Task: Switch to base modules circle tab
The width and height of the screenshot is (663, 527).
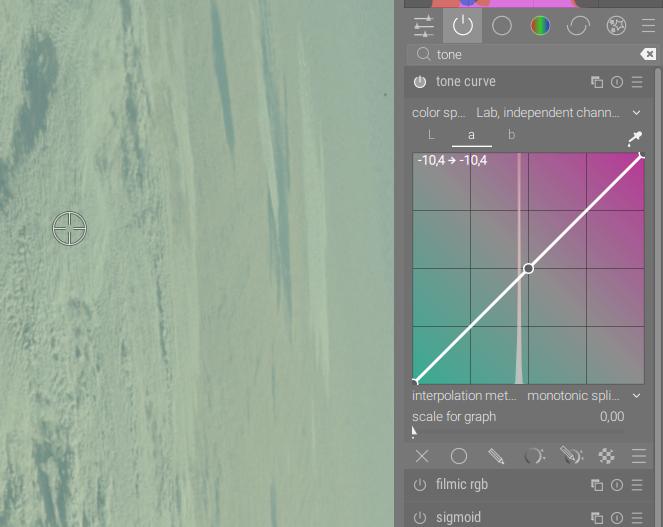Action: click(501, 26)
